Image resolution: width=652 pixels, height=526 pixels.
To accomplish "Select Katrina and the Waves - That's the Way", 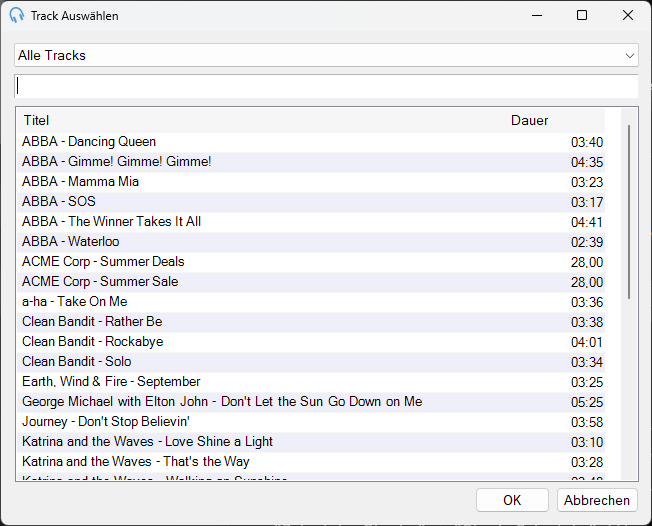I will tap(311, 462).
